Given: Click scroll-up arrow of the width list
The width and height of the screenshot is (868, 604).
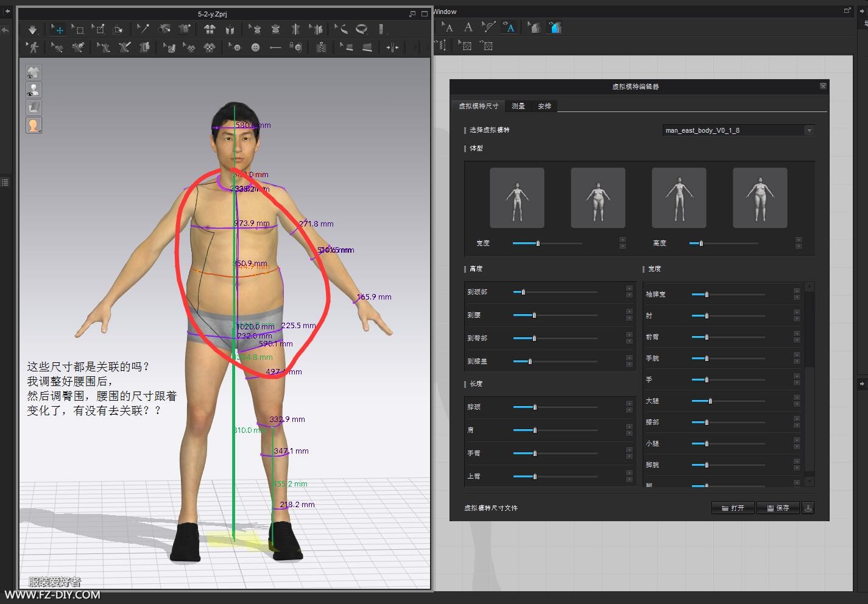Looking at the screenshot, I should 810,286.
